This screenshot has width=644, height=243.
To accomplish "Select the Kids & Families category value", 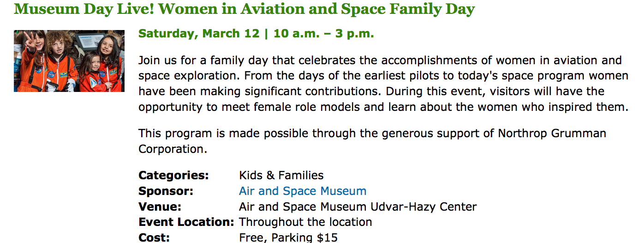I will click(281, 176).
